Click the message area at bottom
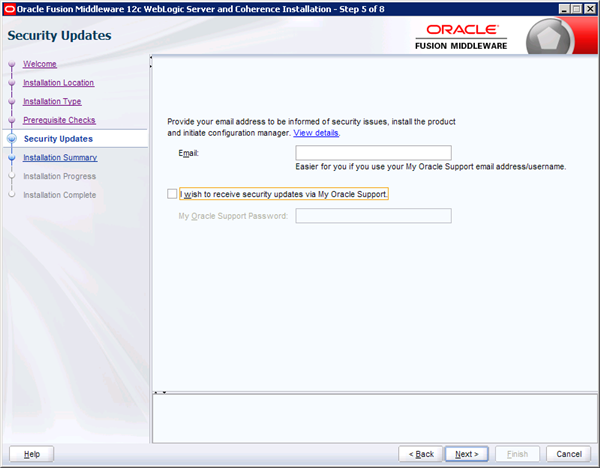 (x=375, y=419)
